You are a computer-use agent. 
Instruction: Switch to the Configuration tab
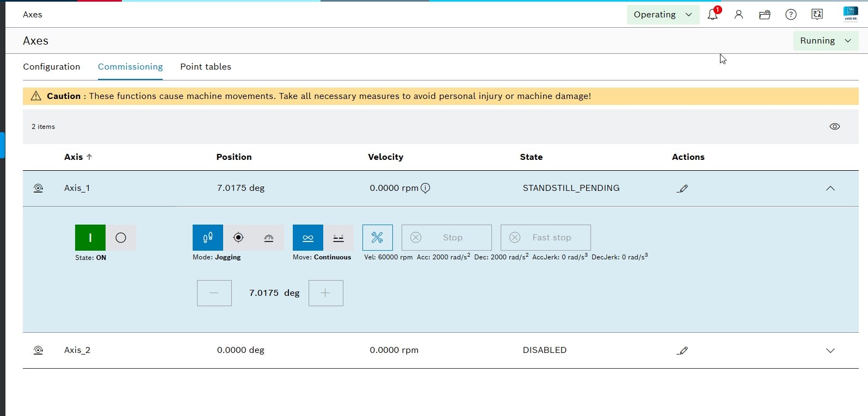coord(52,66)
